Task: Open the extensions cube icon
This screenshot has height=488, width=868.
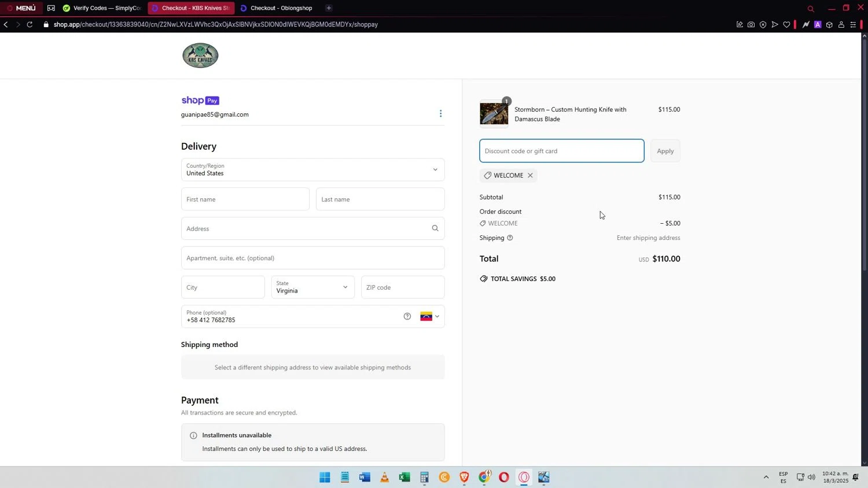Action: tap(829, 24)
